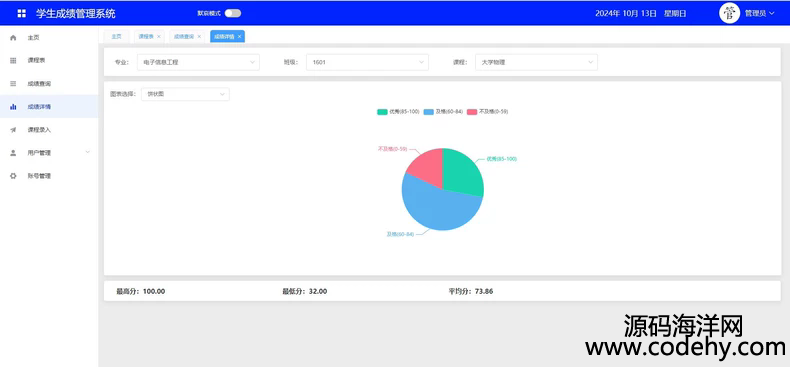Open the 班级 dropdown showing 1601
Viewport: 790px width, 367px height.
pyautogui.click(x=367, y=63)
